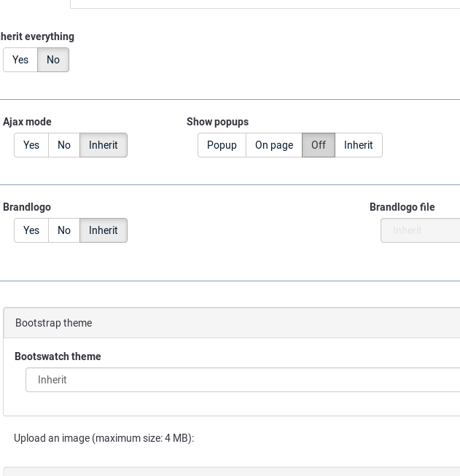Click the Upload an image text
Image resolution: width=460 pixels, height=476 pixels.
click(x=104, y=438)
